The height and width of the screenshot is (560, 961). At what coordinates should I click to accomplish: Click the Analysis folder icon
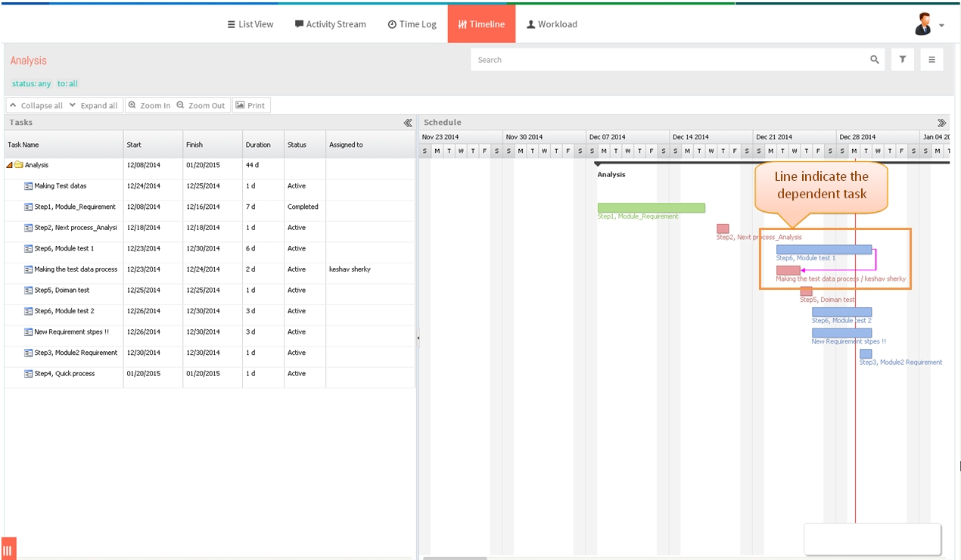[19, 165]
